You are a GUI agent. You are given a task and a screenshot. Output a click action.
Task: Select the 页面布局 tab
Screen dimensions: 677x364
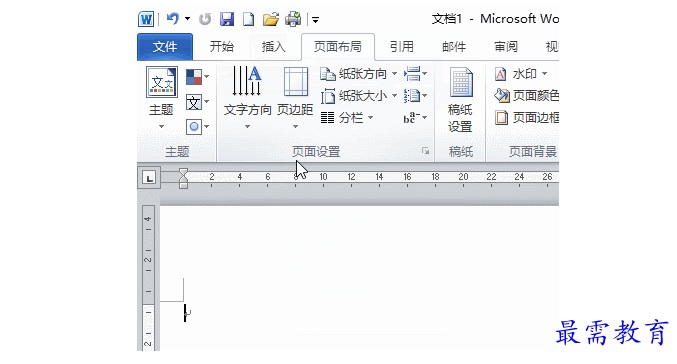point(338,47)
